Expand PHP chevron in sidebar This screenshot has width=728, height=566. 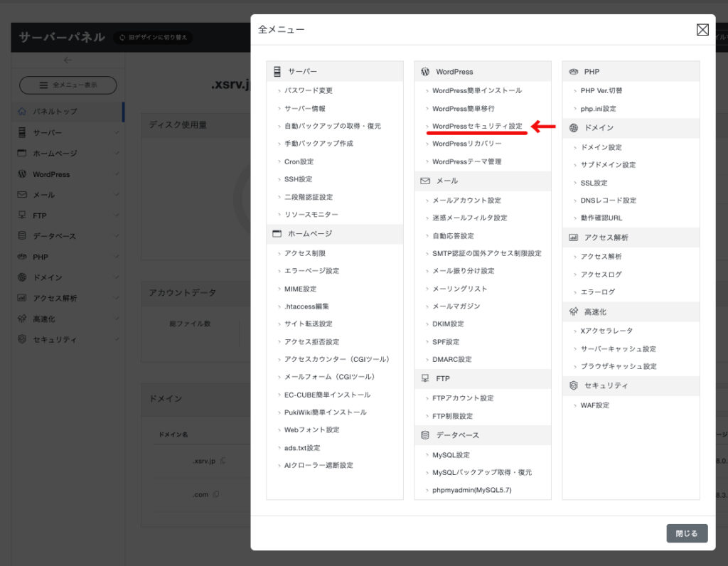pyautogui.click(x=117, y=257)
